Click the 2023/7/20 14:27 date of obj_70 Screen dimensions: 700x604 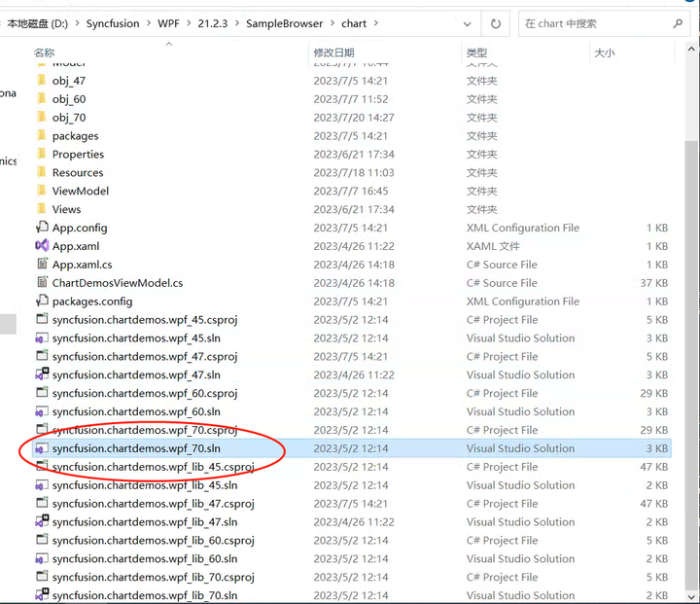click(x=354, y=118)
